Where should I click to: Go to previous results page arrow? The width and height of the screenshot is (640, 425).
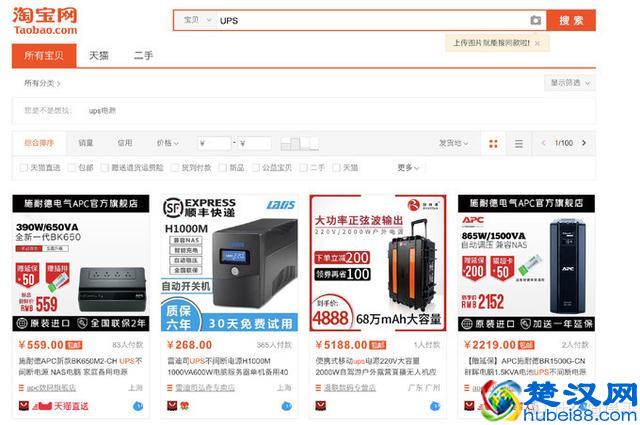tap(543, 143)
